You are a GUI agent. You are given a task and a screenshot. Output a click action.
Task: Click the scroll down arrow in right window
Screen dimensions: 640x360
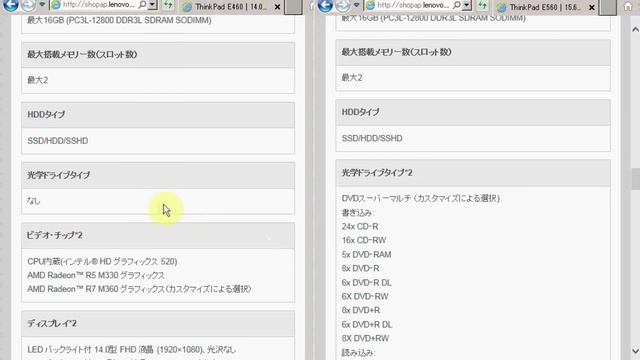pos(635,351)
